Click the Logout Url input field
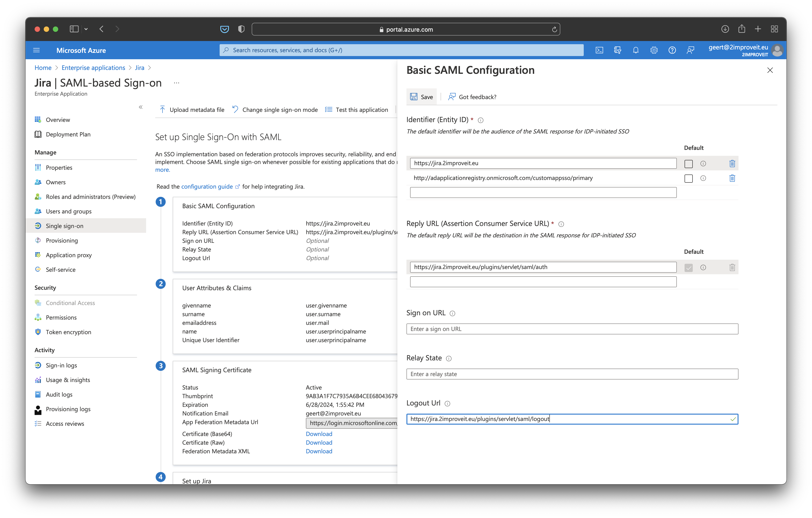 coord(572,419)
